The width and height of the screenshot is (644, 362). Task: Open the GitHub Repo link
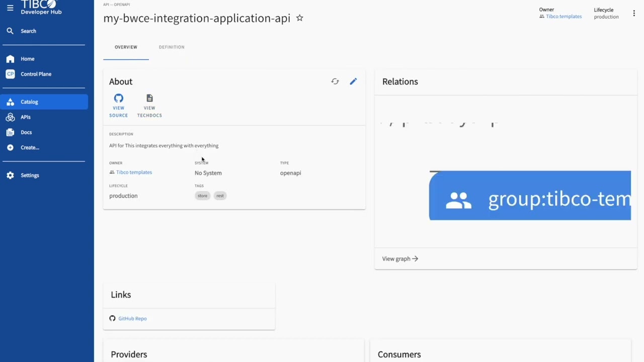(x=132, y=319)
